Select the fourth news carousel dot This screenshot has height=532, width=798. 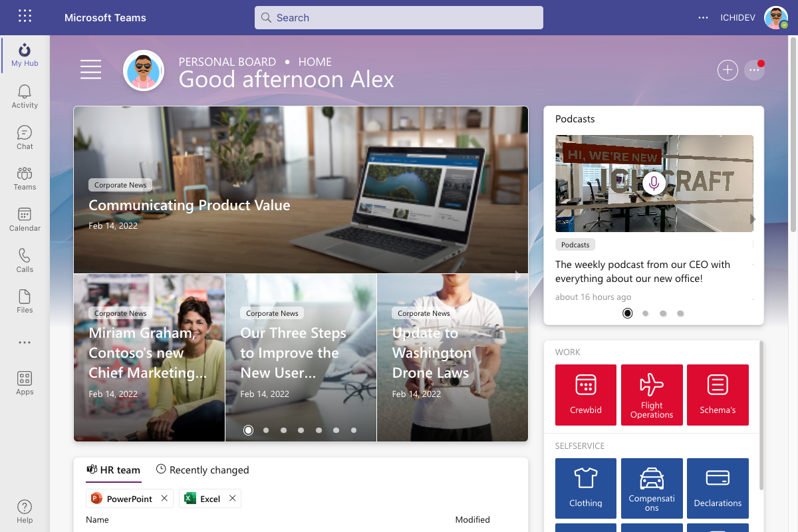[301, 430]
